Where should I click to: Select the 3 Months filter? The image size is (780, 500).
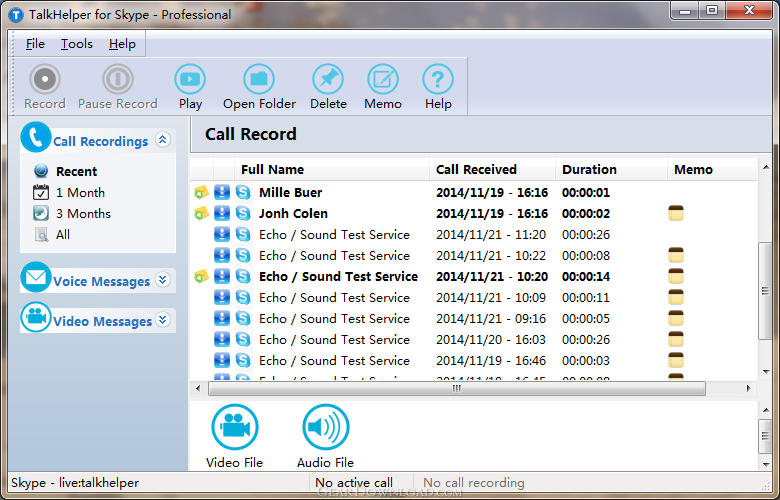tap(83, 213)
